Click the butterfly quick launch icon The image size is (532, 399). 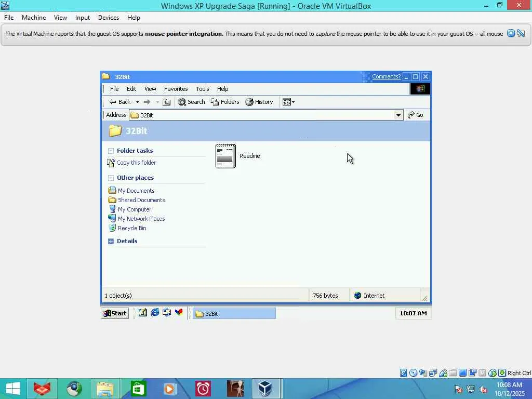tap(179, 312)
